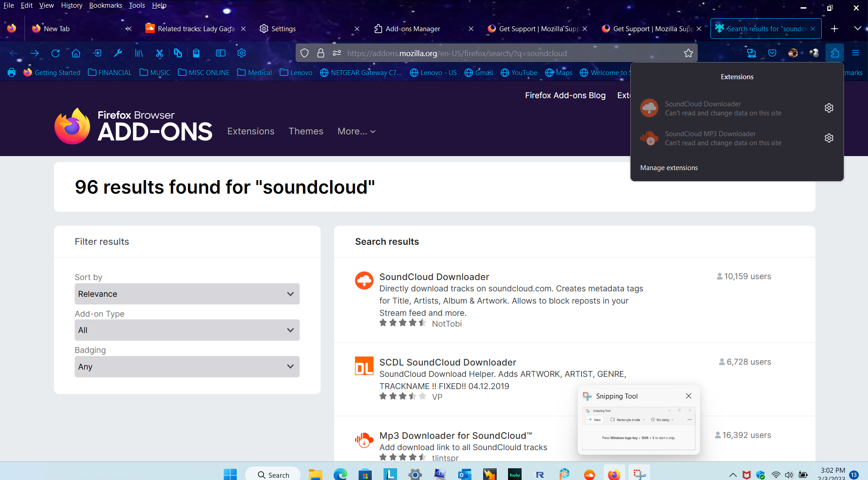Image resolution: width=868 pixels, height=480 pixels.
Task: Click the permissions icon in the address bar
Action: [336, 53]
